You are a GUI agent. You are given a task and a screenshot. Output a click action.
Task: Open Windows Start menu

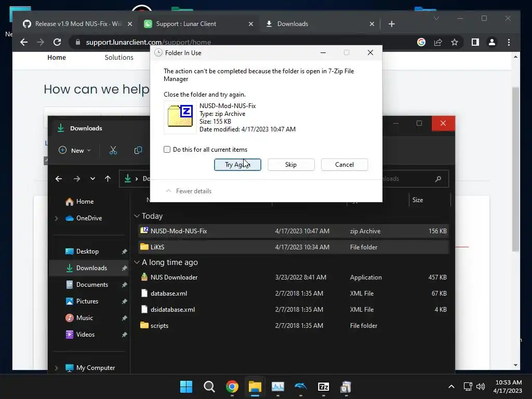click(x=186, y=387)
